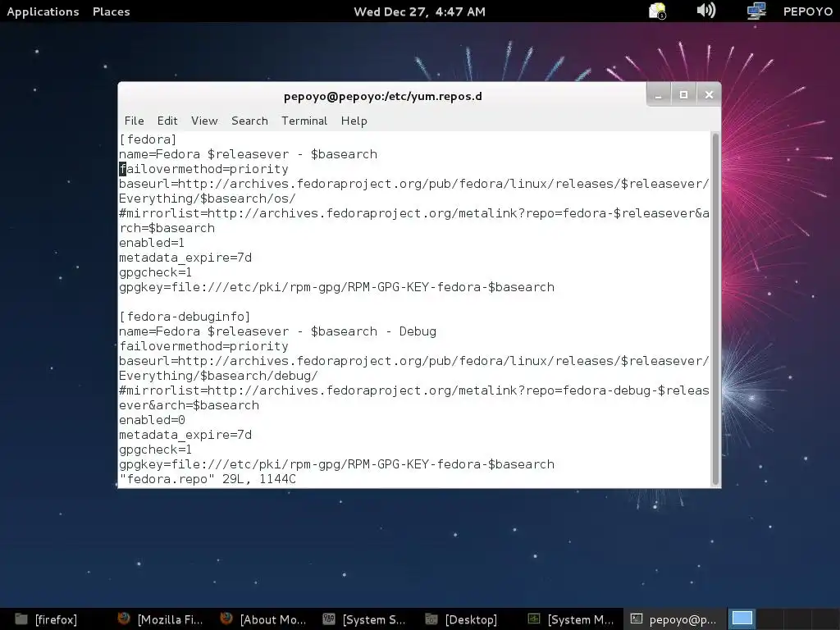Click the [fedora-debuginfo] section header
This screenshot has height=630, width=840.
[185, 317]
